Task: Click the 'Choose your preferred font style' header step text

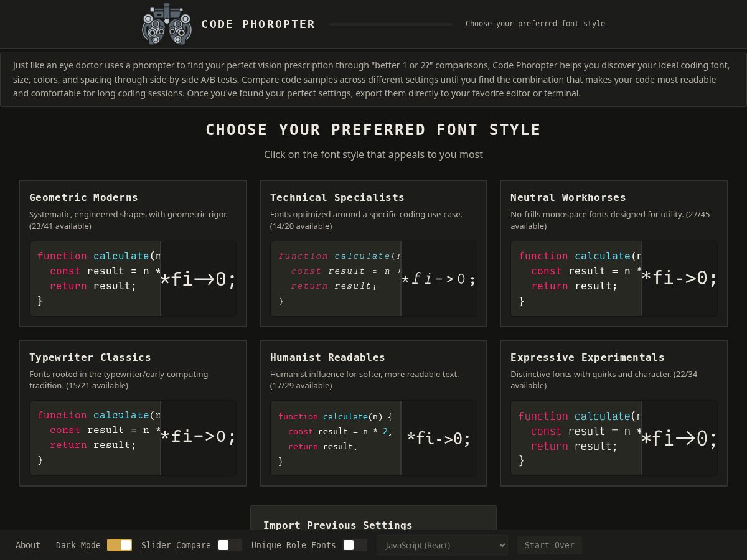Action: pyautogui.click(x=535, y=24)
